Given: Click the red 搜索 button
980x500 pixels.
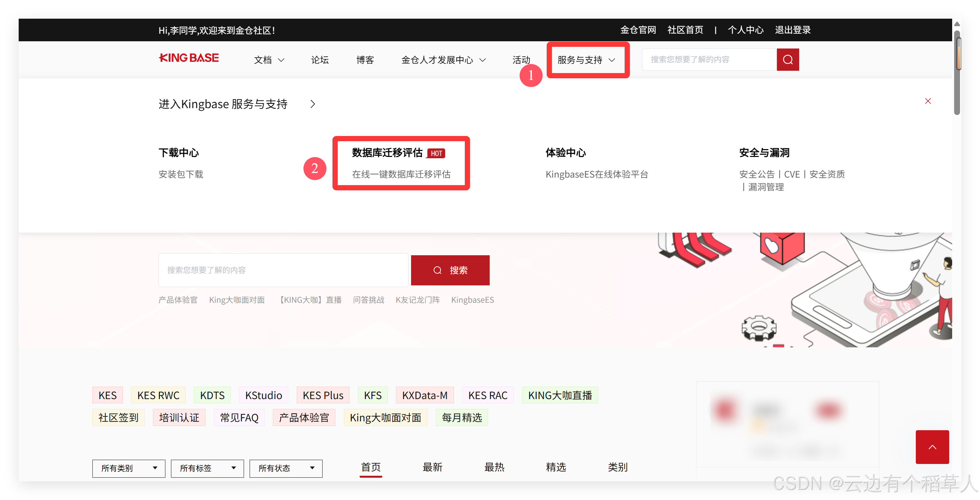Looking at the screenshot, I should tap(450, 270).
